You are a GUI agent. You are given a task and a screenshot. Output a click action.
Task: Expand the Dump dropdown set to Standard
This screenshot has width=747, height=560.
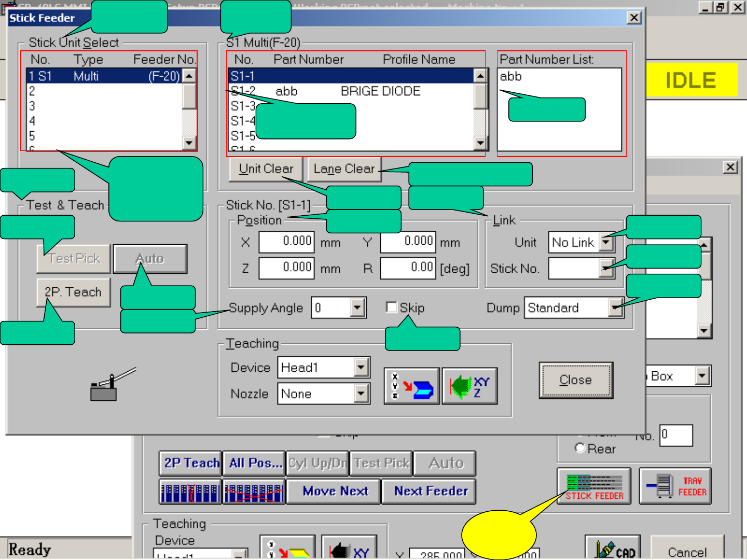pyautogui.click(x=615, y=307)
